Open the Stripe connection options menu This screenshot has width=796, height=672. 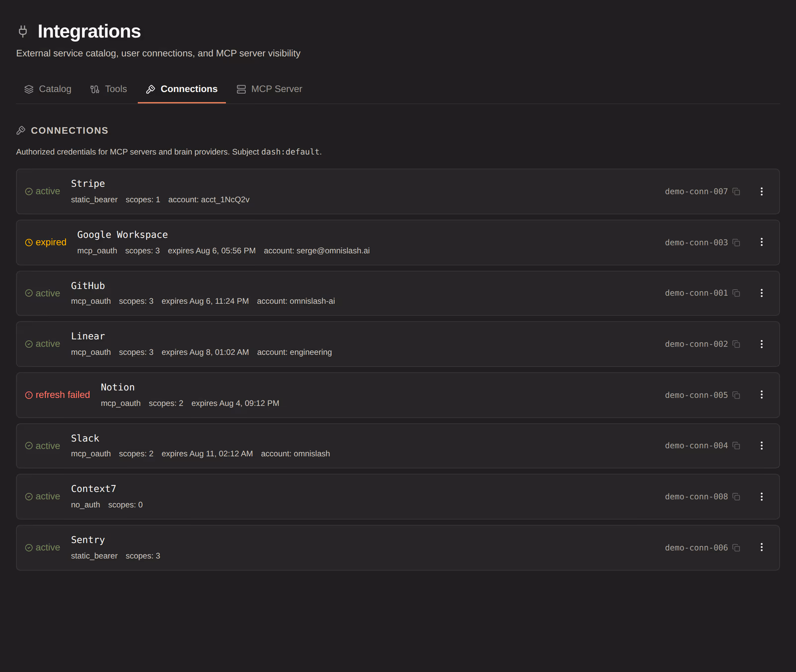tap(761, 192)
